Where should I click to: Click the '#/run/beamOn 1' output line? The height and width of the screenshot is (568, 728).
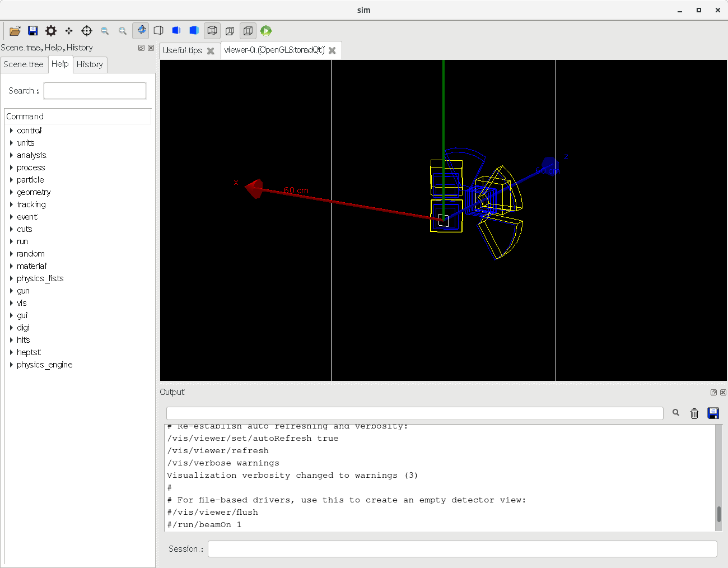point(204,525)
